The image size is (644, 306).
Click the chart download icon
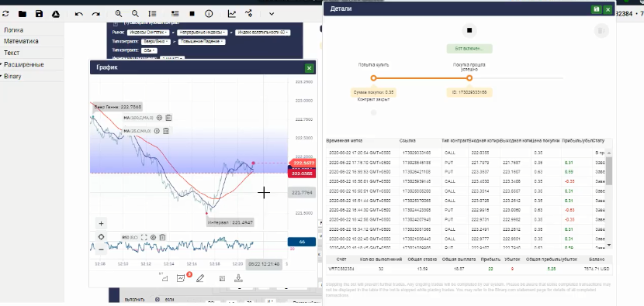[x=238, y=278]
